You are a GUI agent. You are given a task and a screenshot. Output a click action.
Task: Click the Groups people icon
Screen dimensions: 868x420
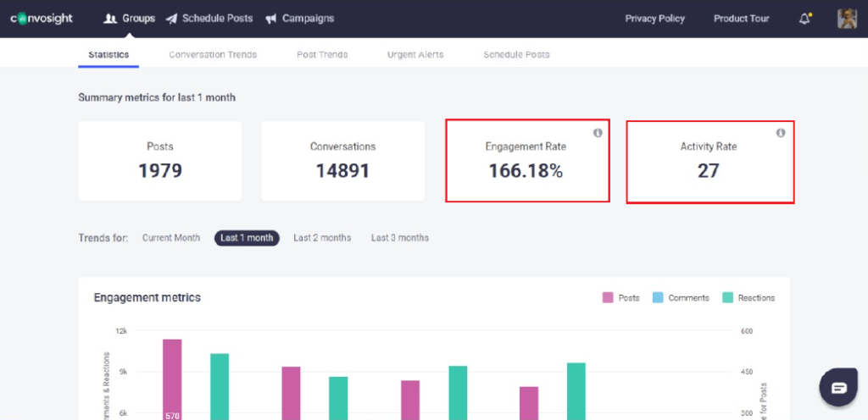click(x=110, y=19)
